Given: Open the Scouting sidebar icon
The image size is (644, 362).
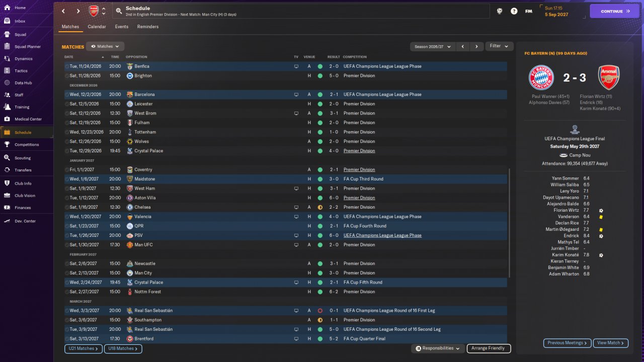Looking at the screenshot, I should (7, 158).
